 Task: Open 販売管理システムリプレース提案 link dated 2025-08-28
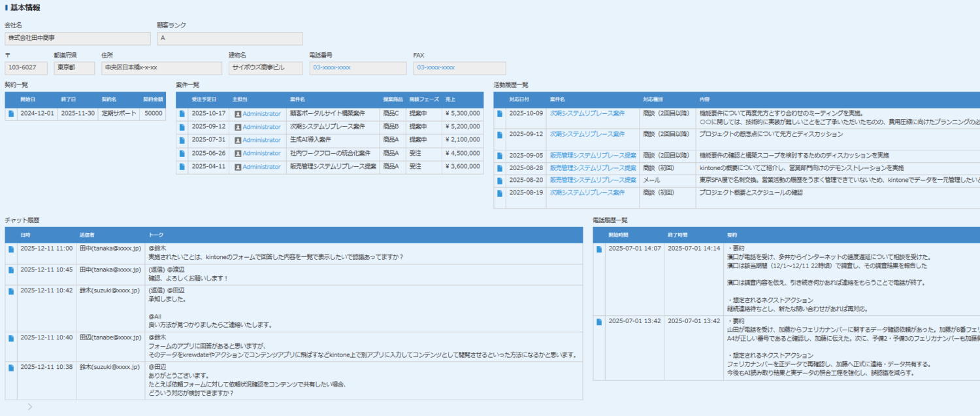pyautogui.click(x=593, y=168)
